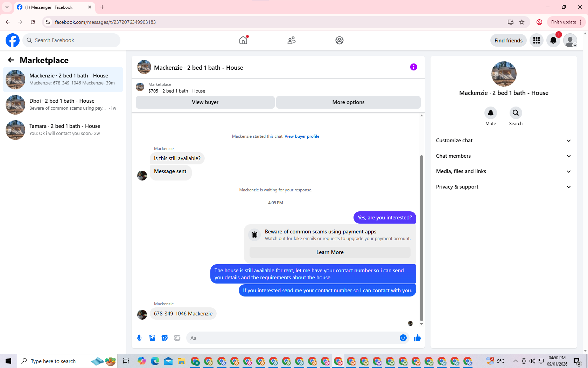Open the account profile avatar menu
588x368 pixels.
[570, 40]
